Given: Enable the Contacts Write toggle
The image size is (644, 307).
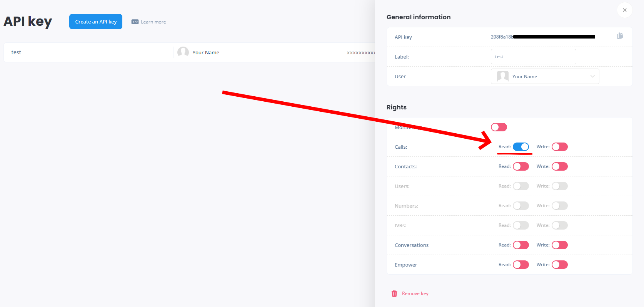Looking at the screenshot, I should coord(559,166).
